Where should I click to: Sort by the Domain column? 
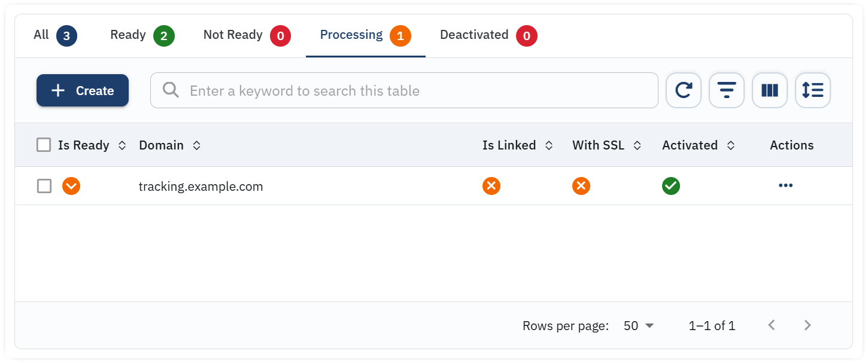[196, 145]
